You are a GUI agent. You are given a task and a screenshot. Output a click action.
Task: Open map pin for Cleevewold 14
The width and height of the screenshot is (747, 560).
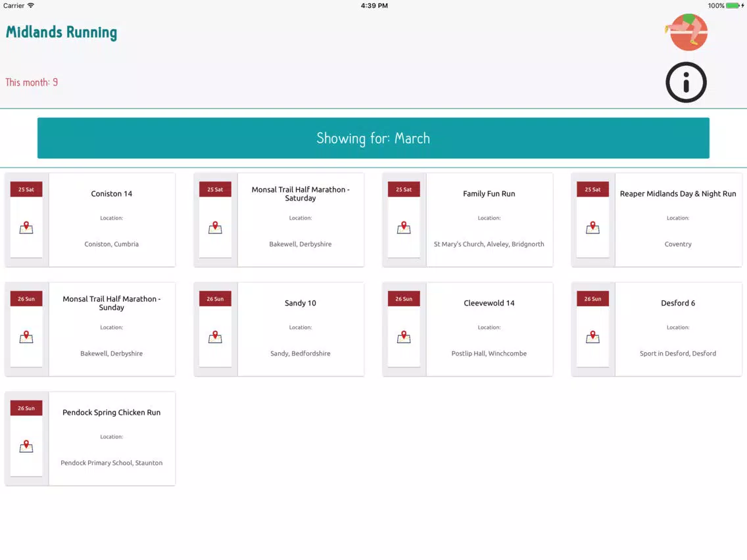(x=404, y=337)
